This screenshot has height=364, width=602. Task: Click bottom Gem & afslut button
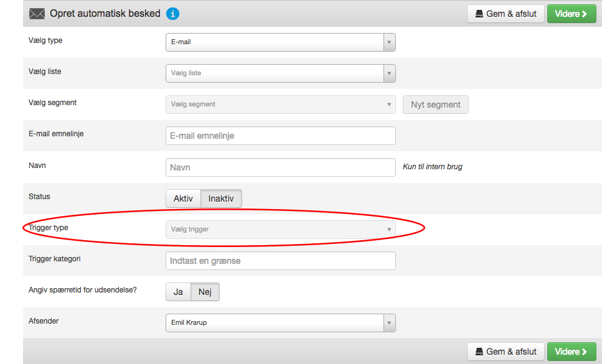tap(506, 352)
